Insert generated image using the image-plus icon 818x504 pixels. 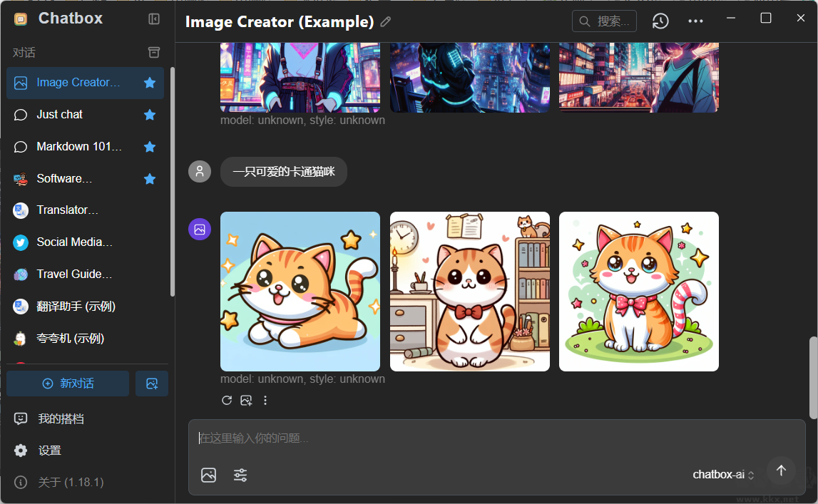click(246, 400)
